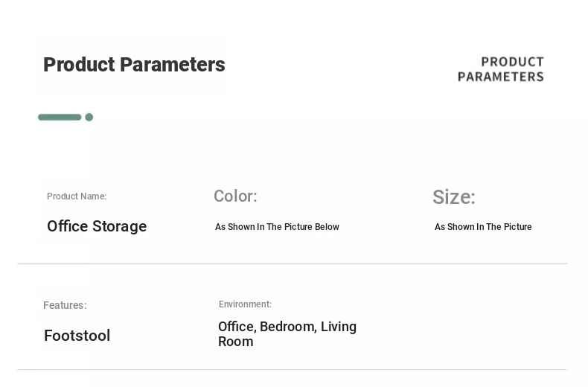Click the Features label

(65, 305)
